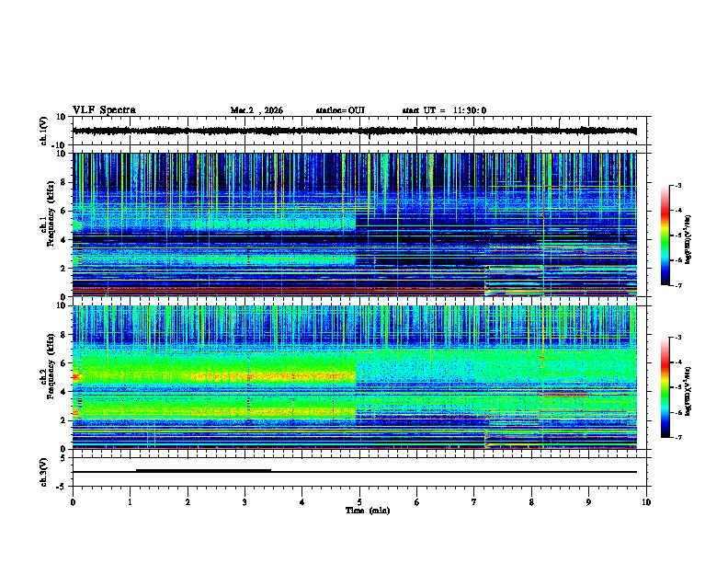Click the "station=OUI" header label

click(x=340, y=110)
